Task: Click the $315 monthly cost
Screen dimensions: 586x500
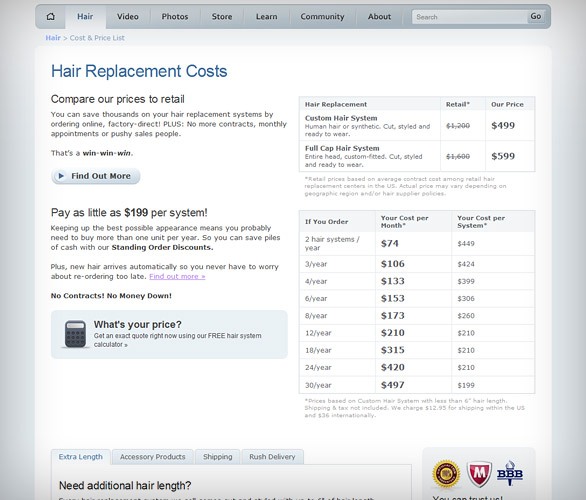Action: (x=393, y=350)
